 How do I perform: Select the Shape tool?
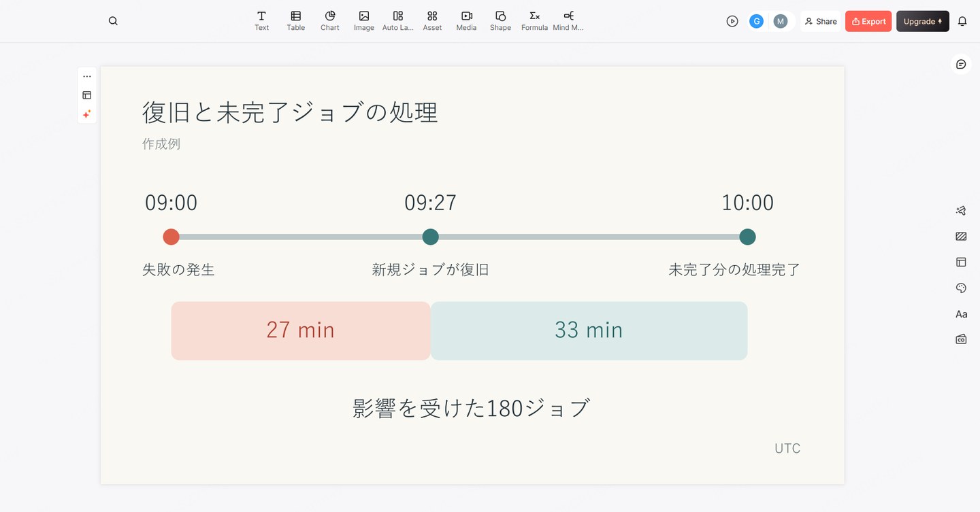[500, 21]
